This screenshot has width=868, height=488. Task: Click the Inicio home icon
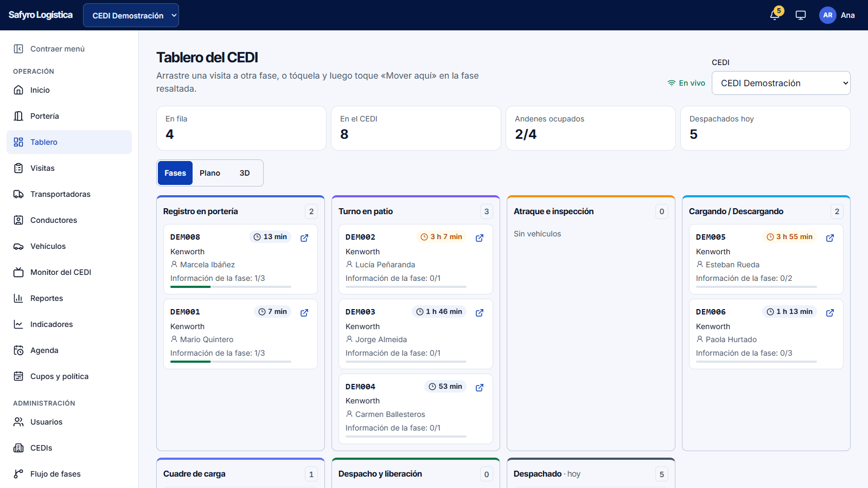(x=18, y=90)
